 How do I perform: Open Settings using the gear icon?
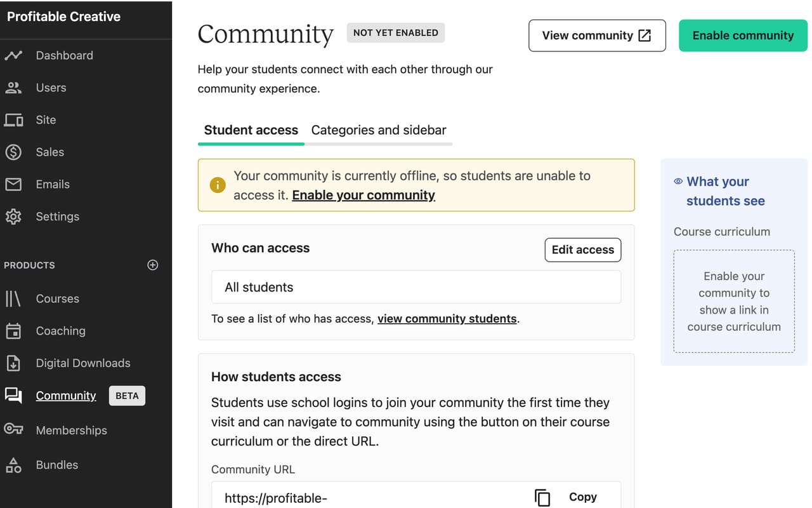(x=14, y=216)
